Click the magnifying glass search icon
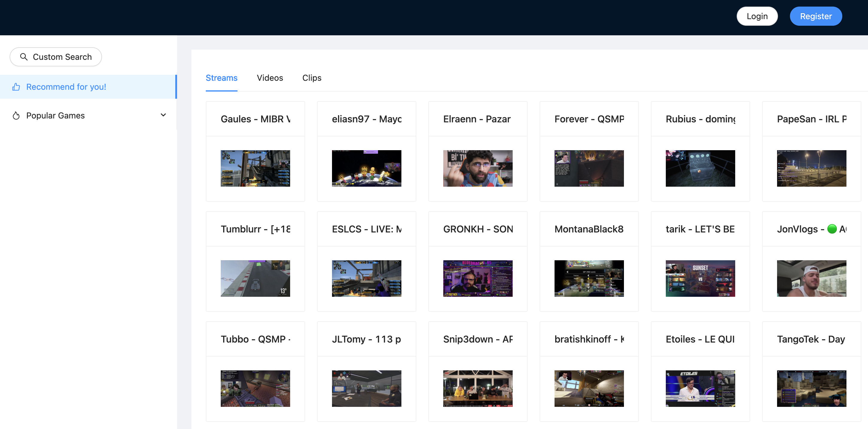 pos(24,57)
